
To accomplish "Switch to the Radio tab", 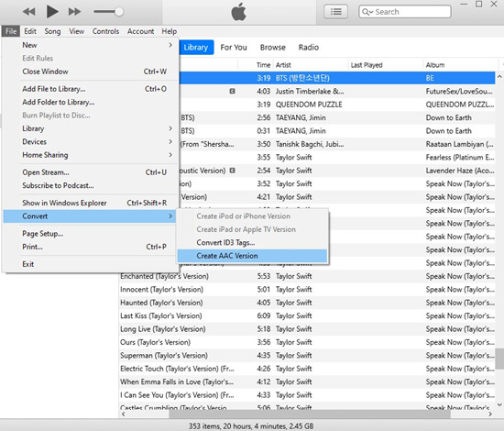I will [309, 48].
